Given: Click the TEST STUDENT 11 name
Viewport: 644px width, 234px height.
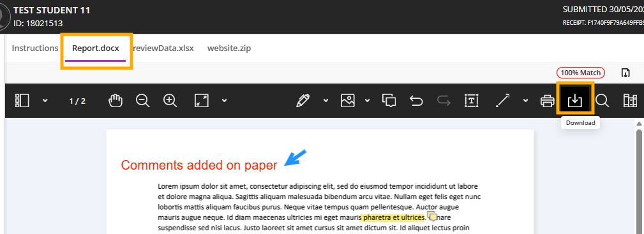Looking at the screenshot, I should [52, 10].
